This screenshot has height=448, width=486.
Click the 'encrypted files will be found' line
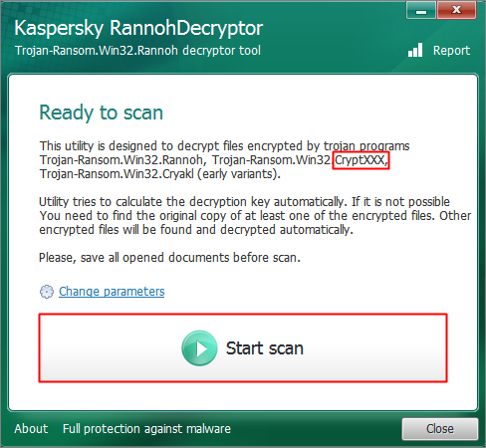click(x=196, y=230)
